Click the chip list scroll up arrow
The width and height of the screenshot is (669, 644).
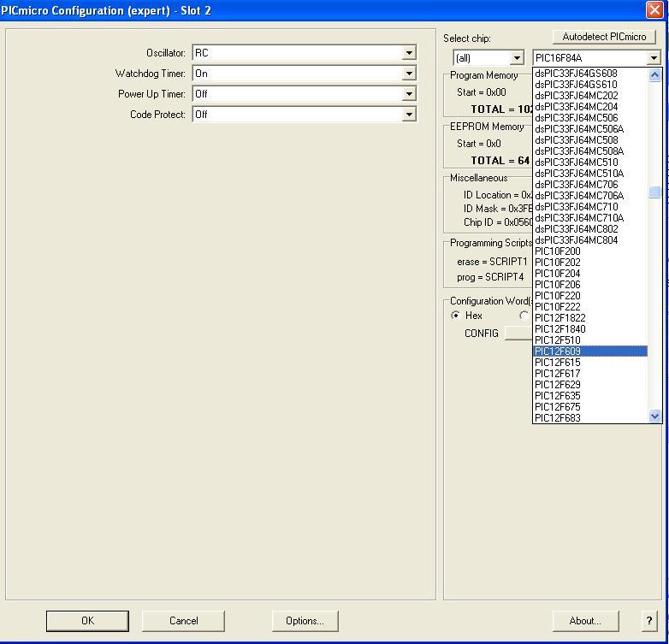655,75
